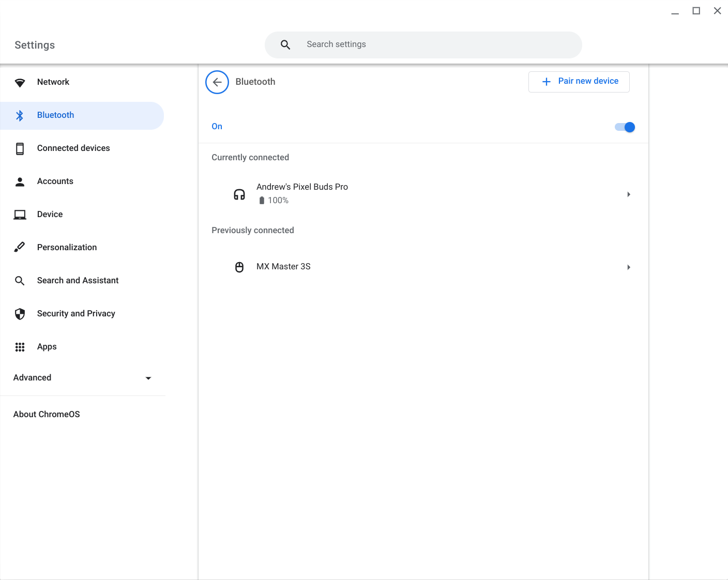Viewport: 728px width, 580px height.
Task: Expand Andrew's Pixel Buds Pro details arrow
Action: point(629,194)
